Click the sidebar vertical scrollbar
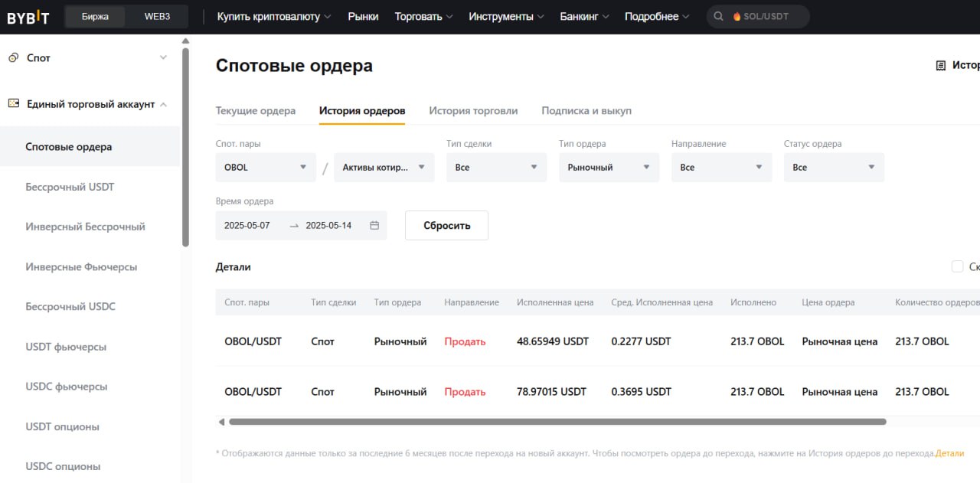Screen dimensions: 980x483 click(x=185, y=147)
